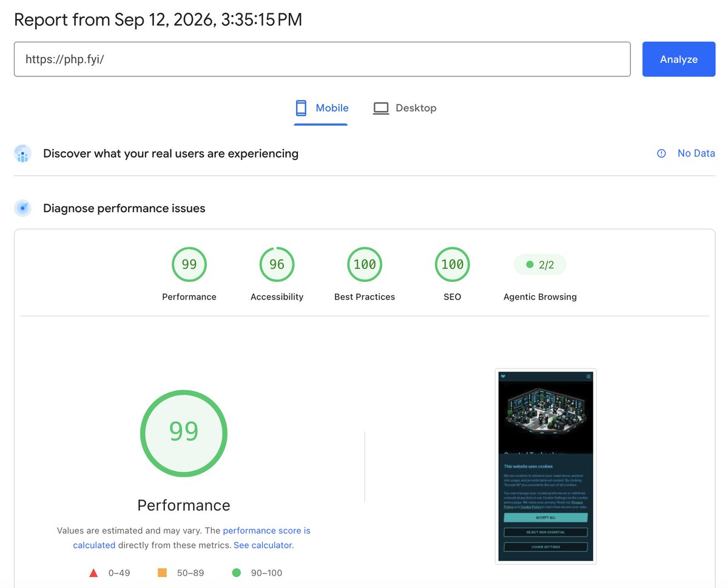Open the performance score is calculated link

[x=192, y=538]
